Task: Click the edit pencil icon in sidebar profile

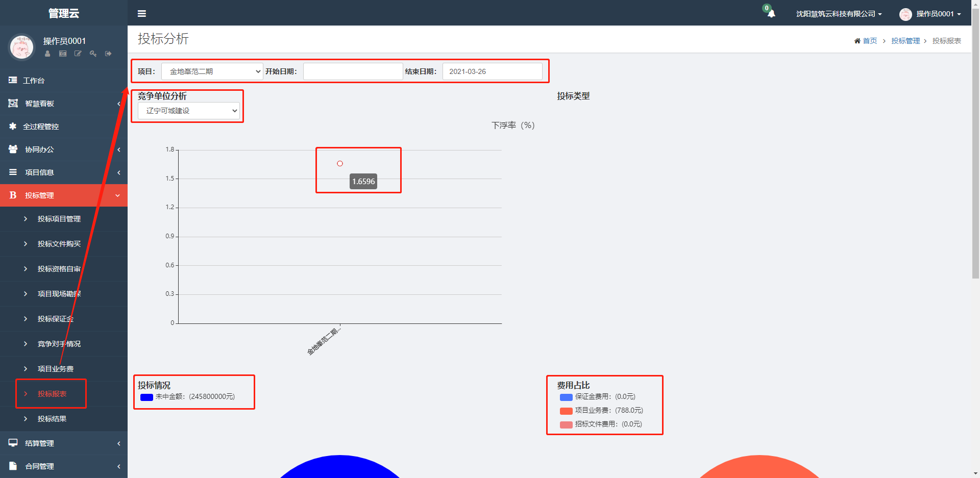Action: click(x=78, y=54)
